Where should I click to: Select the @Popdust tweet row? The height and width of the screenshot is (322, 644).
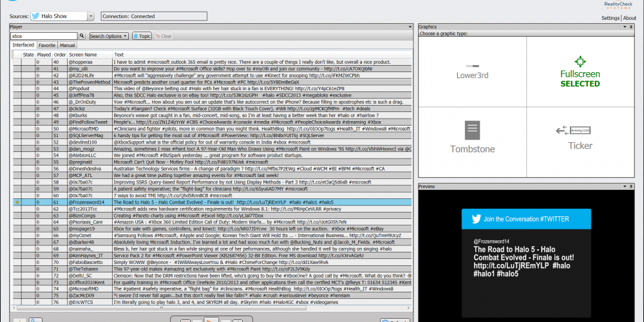pyautogui.click(x=213, y=88)
